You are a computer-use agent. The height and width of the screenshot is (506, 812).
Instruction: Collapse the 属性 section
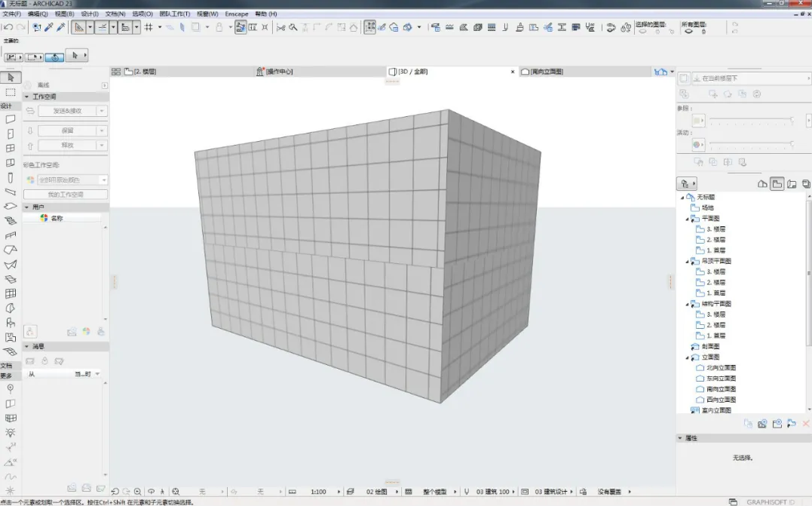[x=680, y=438]
